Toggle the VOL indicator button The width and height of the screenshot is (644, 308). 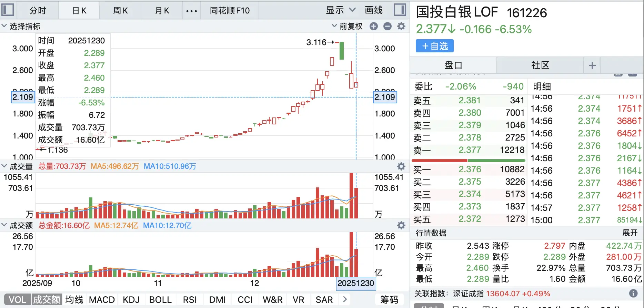pyautogui.click(x=18, y=299)
